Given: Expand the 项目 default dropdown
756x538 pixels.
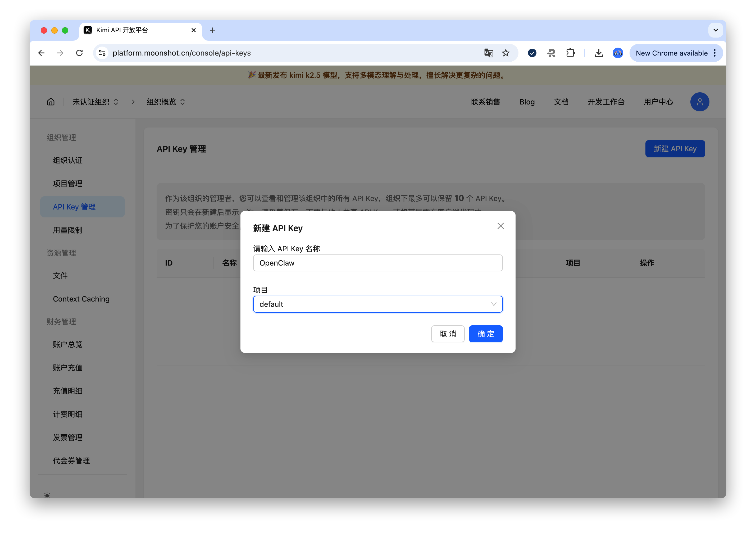Looking at the screenshot, I should pyautogui.click(x=378, y=304).
